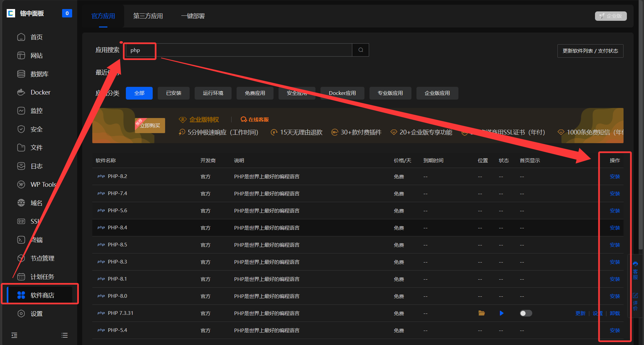Click 更新软件列表 / 支付状态 button
Screen dimensions: 644x345
[x=590, y=51]
